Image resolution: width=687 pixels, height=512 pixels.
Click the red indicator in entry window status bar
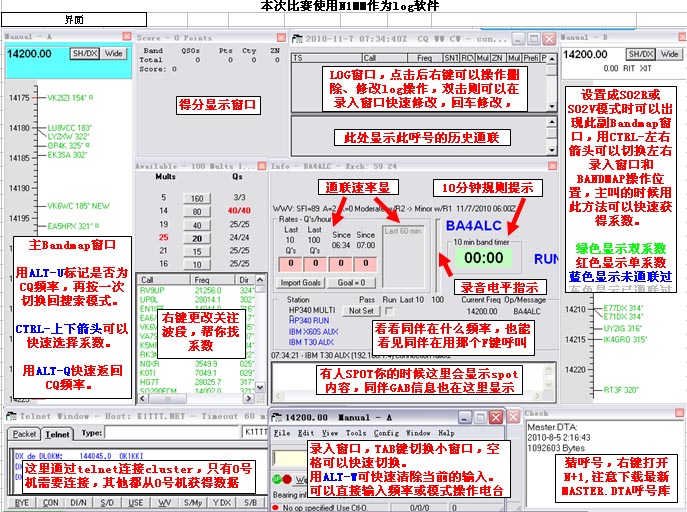[x=275, y=508]
